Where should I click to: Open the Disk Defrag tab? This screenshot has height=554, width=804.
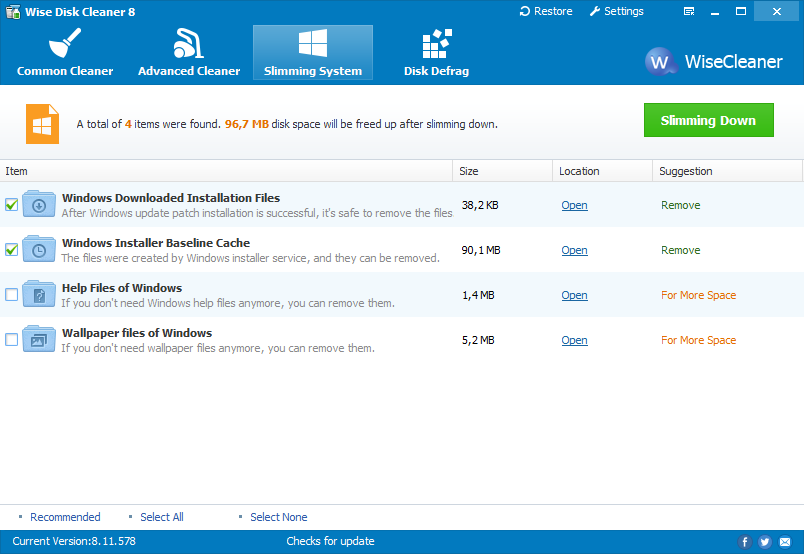436,52
